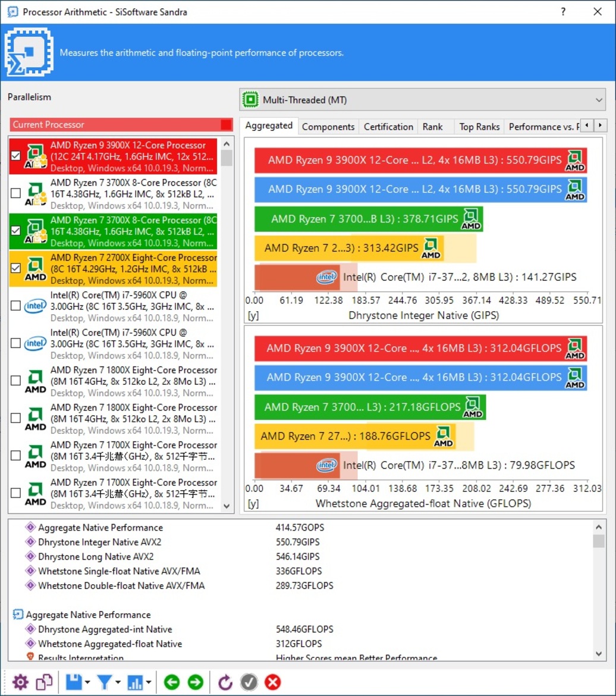616x696 pixels.
Task: Click the small window title bar app icon
Action: [13, 11]
